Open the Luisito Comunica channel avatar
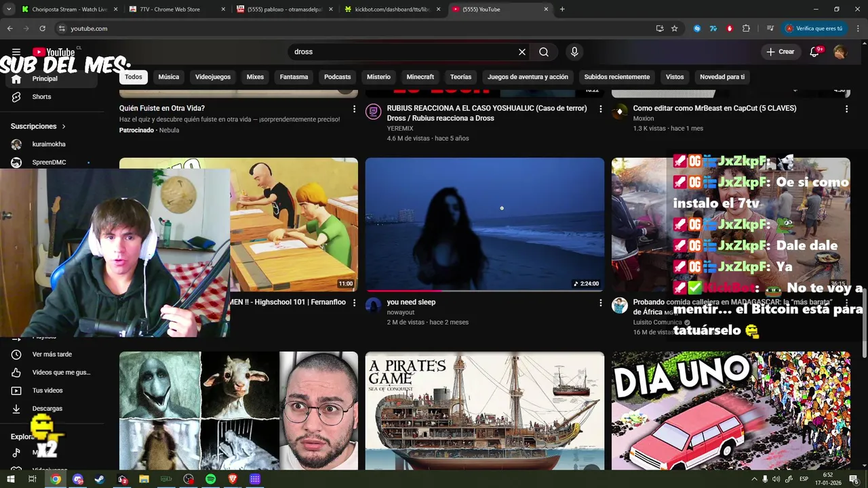 point(620,306)
